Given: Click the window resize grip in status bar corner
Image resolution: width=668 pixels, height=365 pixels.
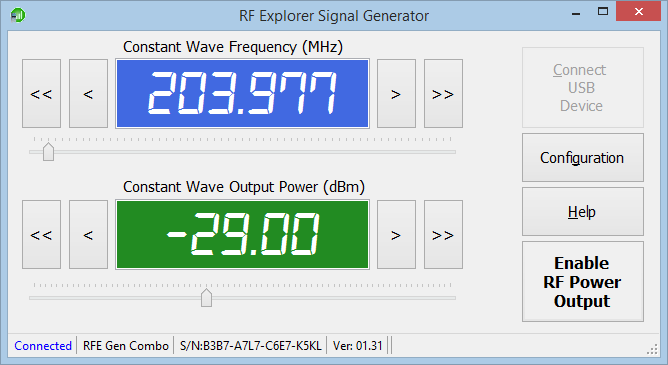Looking at the screenshot, I should (x=652, y=349).
